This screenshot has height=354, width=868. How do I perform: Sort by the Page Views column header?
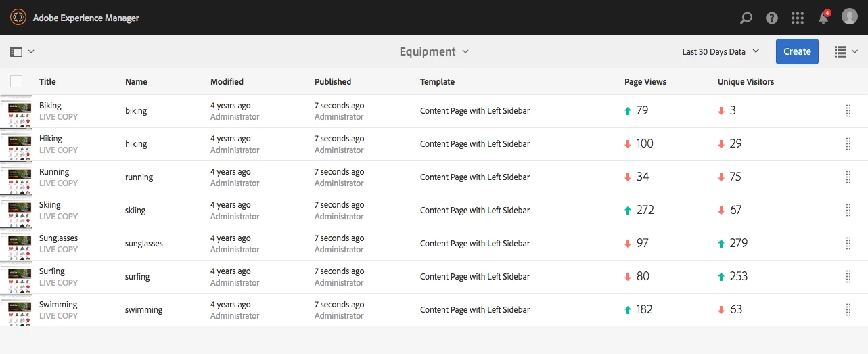pyautogui.click(x=645, y=81)
